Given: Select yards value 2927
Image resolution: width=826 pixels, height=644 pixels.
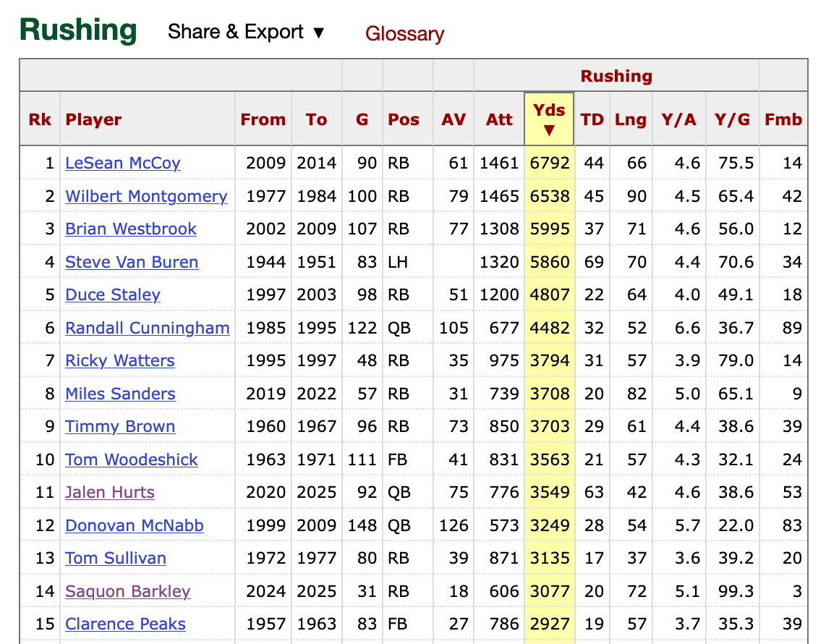Looking at the screenshot, I should tap(550, 624).
